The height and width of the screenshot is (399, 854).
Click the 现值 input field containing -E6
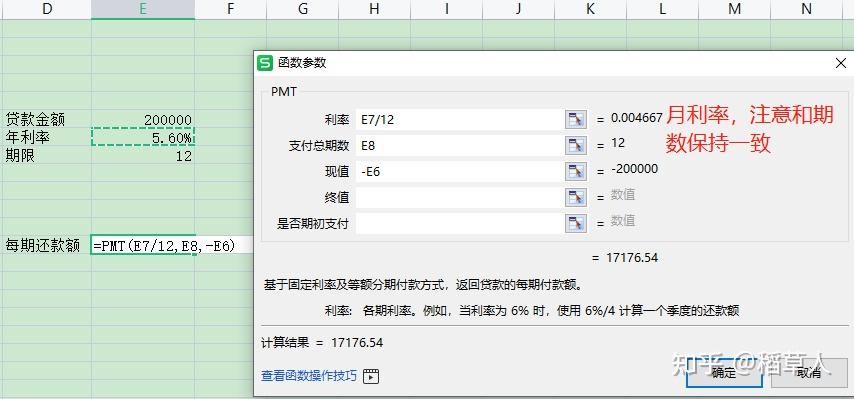pos(460,171)
